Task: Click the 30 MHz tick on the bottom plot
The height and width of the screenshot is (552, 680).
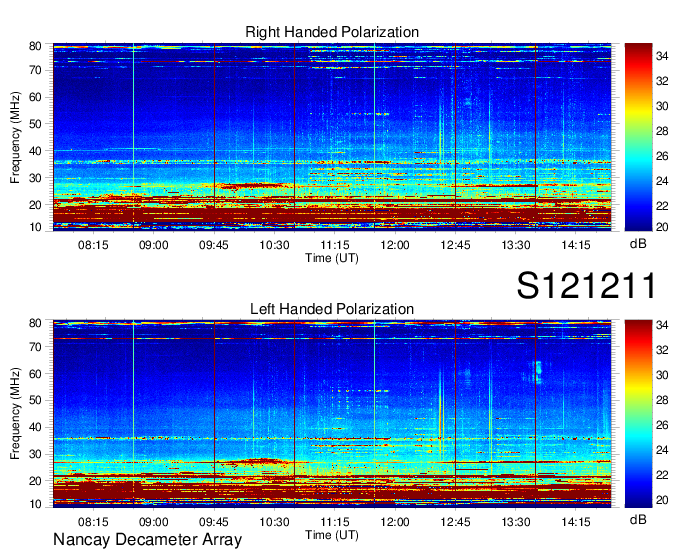Action: pyautogui.click(x=35, y=454)
